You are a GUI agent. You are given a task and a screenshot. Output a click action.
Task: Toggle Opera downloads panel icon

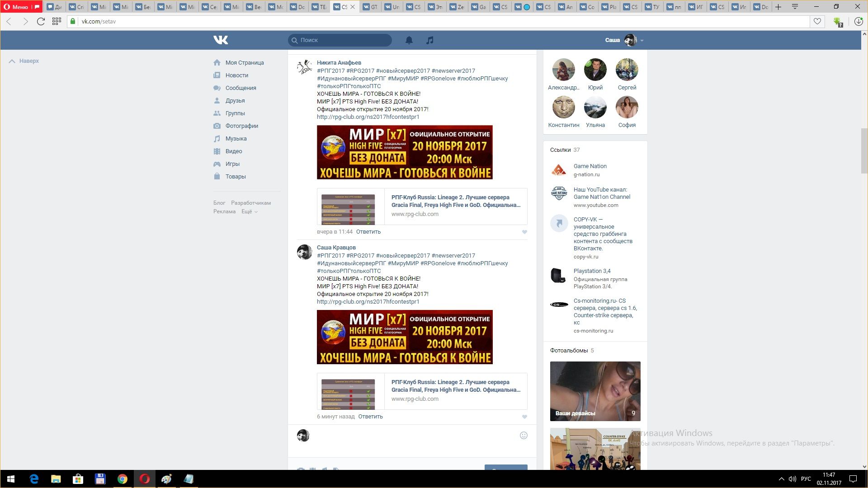click(858, 21)
